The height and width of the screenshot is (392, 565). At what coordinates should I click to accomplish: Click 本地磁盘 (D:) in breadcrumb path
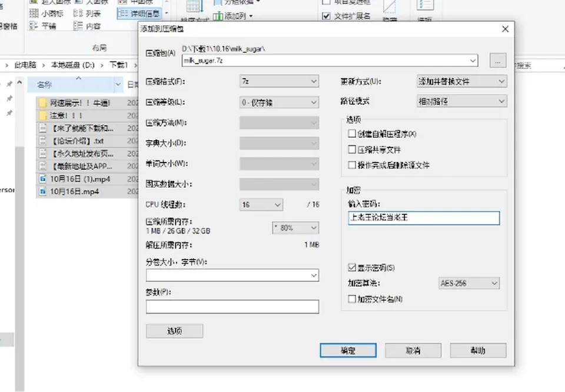tap(72, 65)
